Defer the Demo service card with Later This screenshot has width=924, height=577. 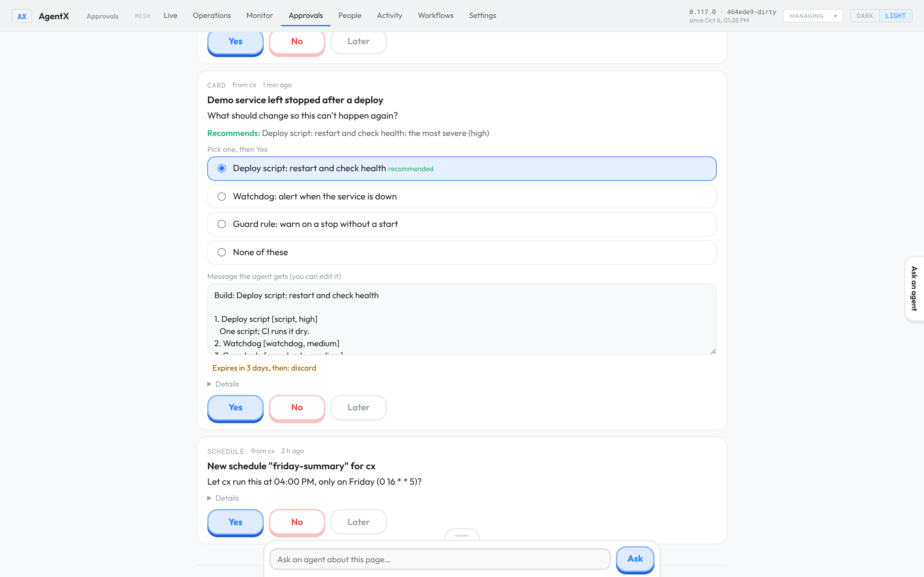[358, 407]
